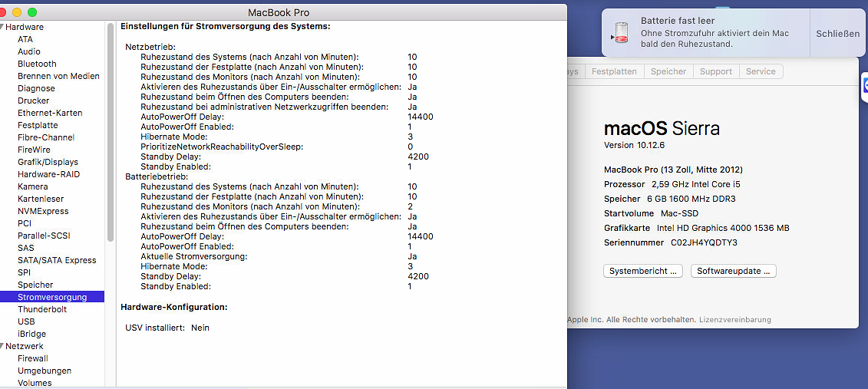The image size is (868, 389).
Task: Click Hardware-Konfiguration heading
Action: coord(174,307)
